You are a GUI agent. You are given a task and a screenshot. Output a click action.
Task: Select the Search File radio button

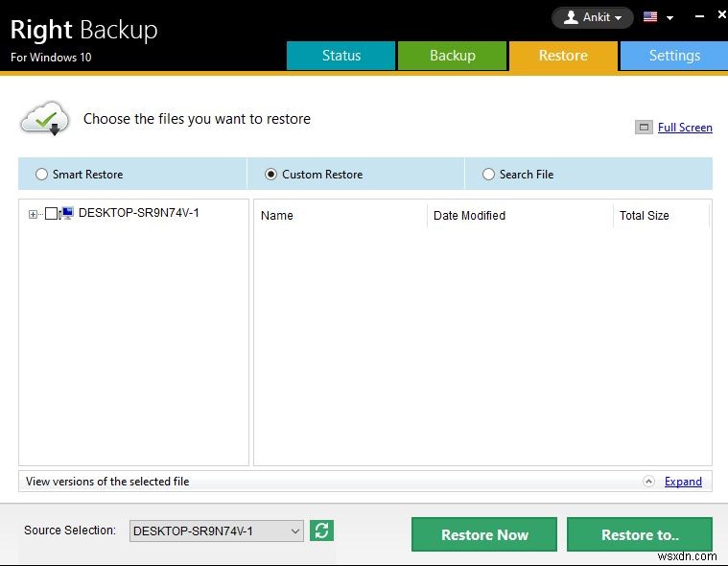click(x=488, y=175)
